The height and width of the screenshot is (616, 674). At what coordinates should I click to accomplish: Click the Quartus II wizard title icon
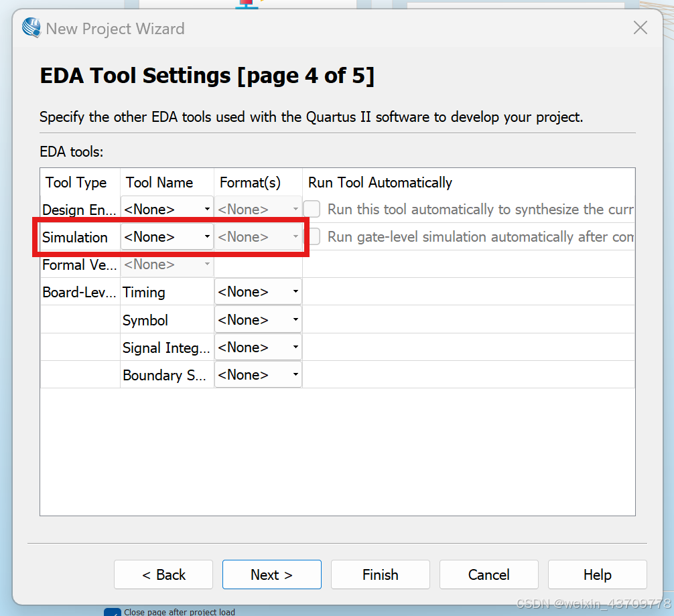pyautogui.click(x=31, y=28)
